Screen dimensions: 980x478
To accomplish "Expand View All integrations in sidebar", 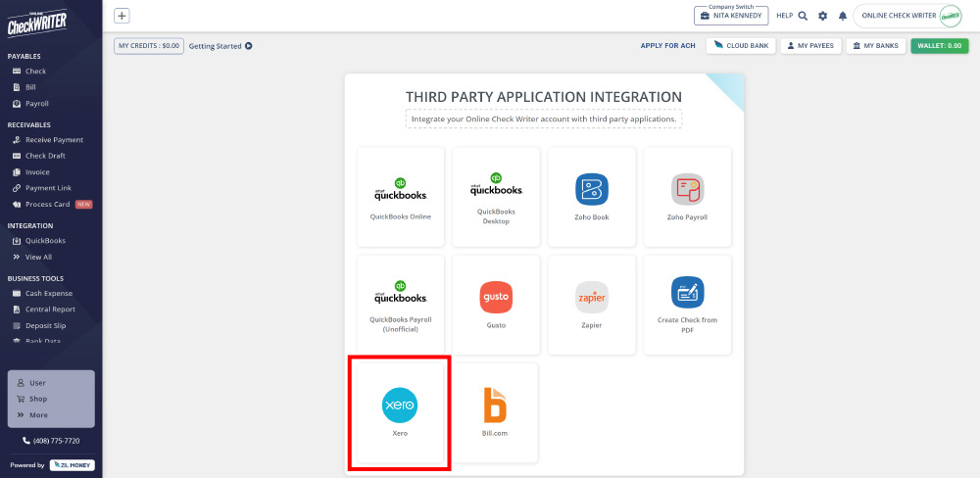I will [x=38, y=257].
